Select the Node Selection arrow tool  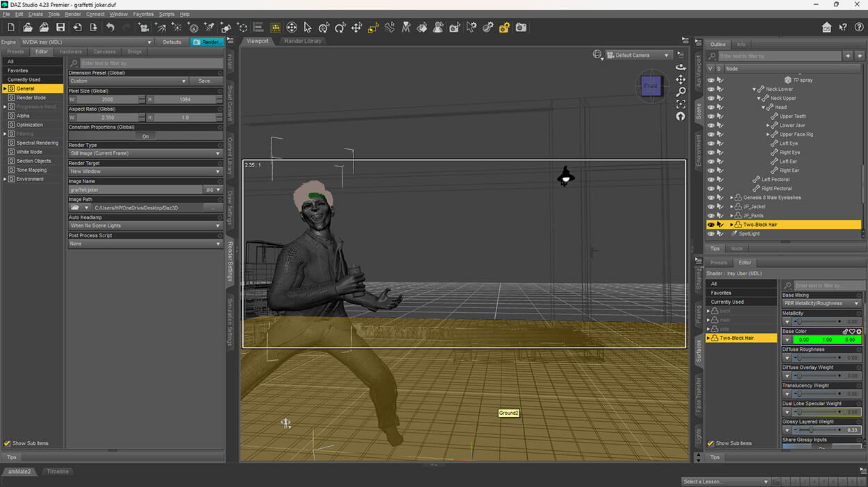pos(308,28)
